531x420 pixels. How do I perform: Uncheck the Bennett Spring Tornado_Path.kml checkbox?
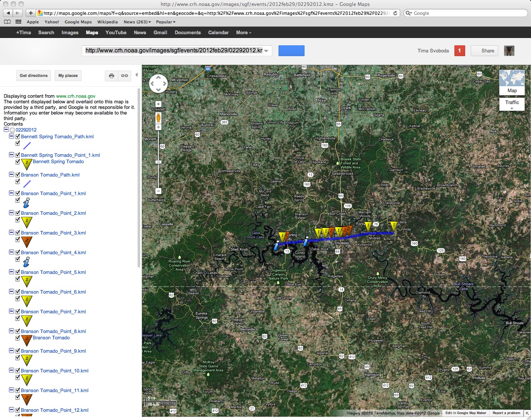pyautogui.click(x=17, y=136)
